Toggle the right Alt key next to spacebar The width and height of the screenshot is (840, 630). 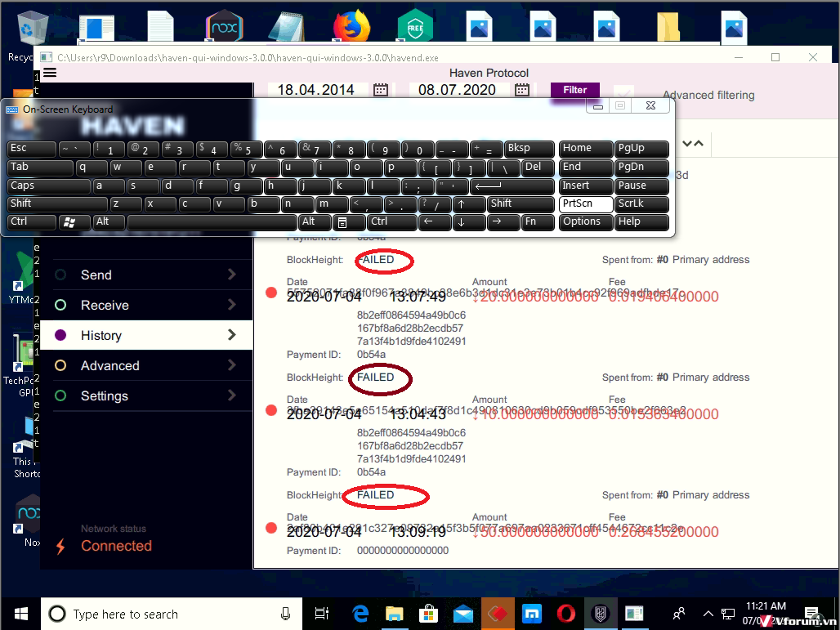coord(315,222)
